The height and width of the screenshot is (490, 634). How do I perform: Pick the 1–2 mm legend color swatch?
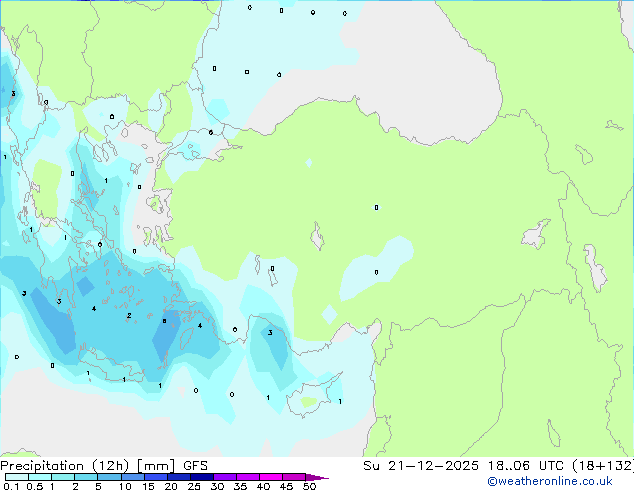(63, 477)
